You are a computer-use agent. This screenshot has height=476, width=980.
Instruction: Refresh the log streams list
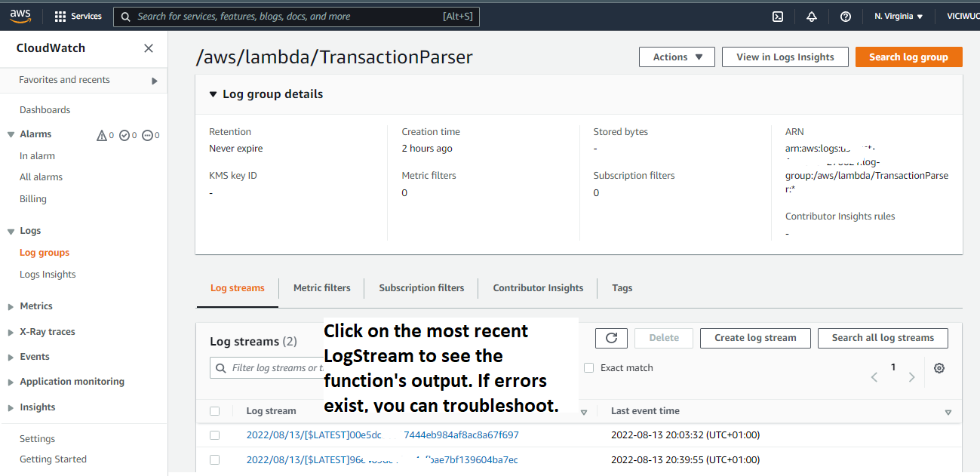[x=611, y=338]
